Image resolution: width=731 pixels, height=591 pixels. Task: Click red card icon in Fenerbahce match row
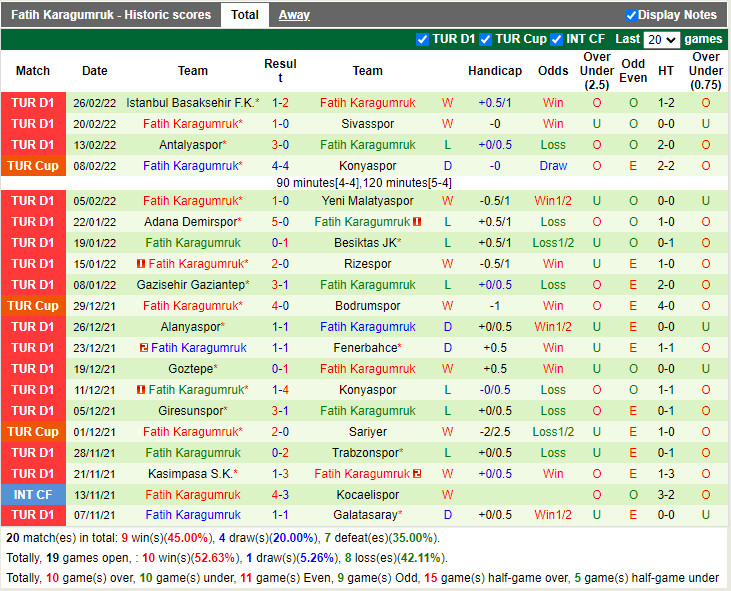click(x=144, y=348)
